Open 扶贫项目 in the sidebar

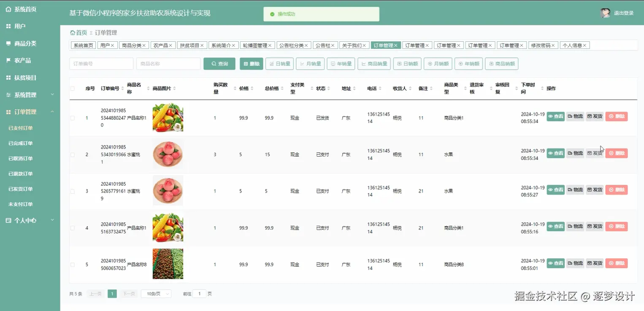point(21,78)
